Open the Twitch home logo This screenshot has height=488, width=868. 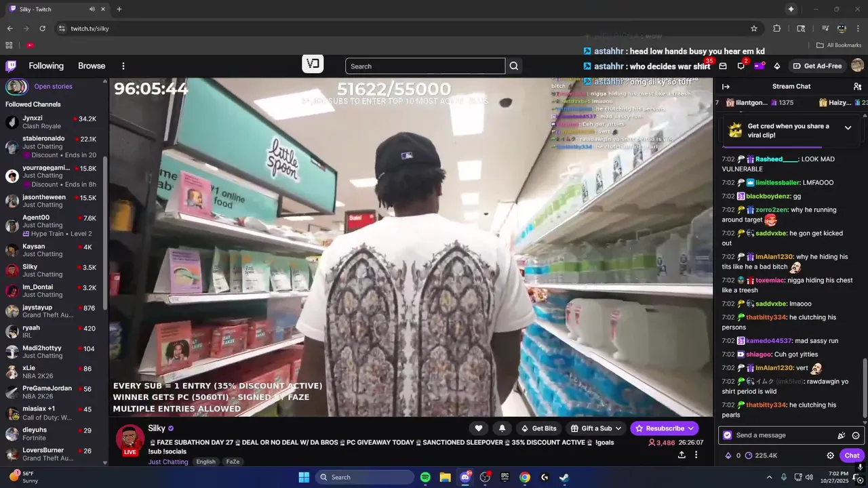[x=11, y=66]
